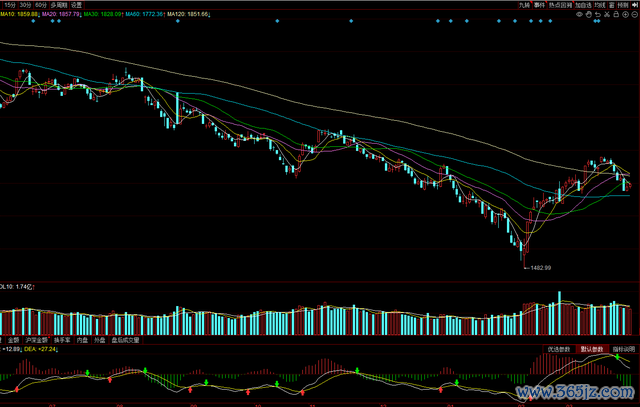This screenshot has width=640, height=407.
Task: Zoom out with the minus circle icon
Action: point(635,15)
